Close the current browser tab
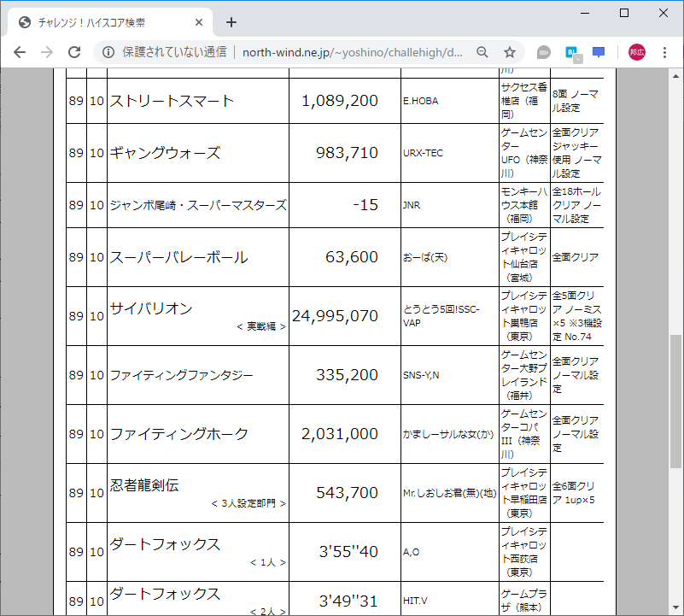This screenshot has height=616, width=684. (199, 23)
